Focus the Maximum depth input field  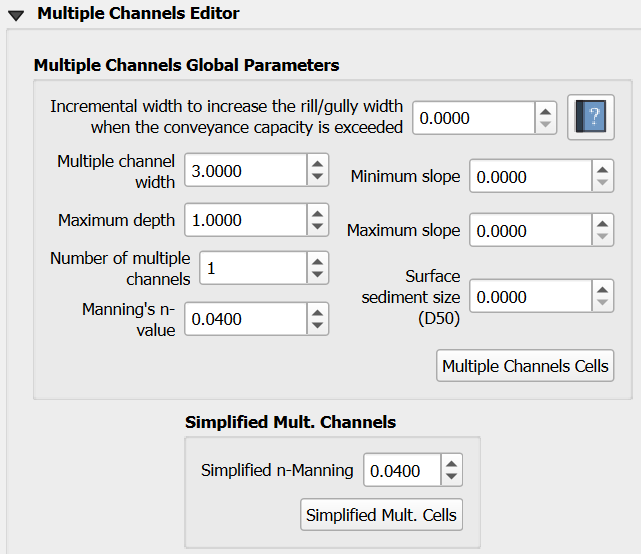pos(245,220)
